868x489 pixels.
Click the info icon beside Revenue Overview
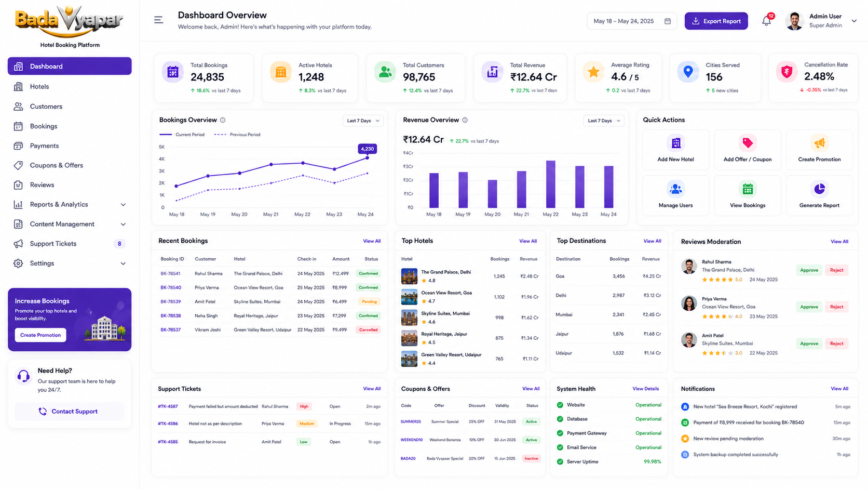pos(465,120)
